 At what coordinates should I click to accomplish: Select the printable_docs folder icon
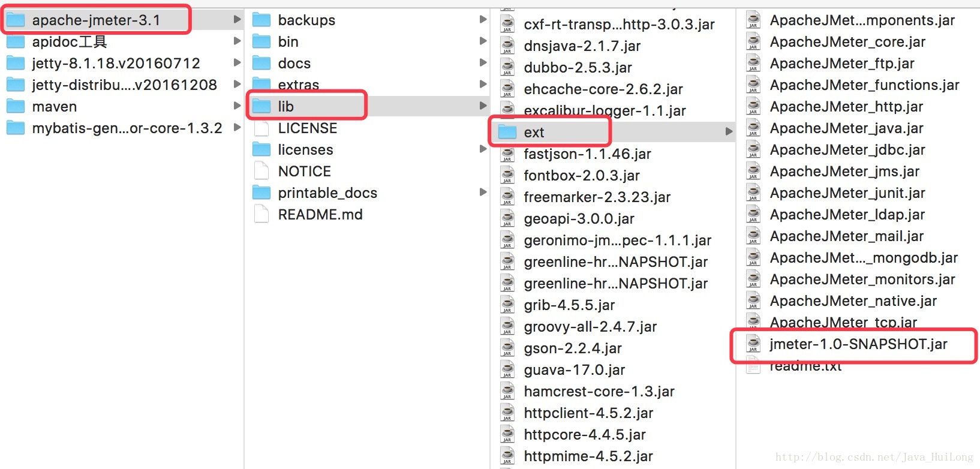(261, 193)
